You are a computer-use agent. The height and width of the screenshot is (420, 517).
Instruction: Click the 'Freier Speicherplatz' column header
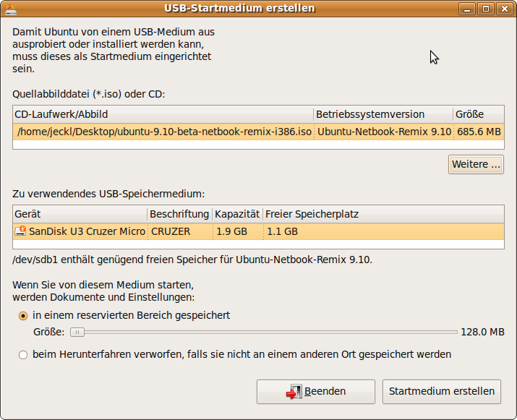[383, 214]
